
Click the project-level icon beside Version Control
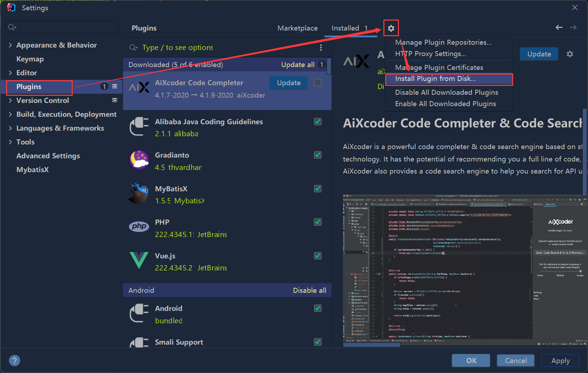[x=115, y=100]
